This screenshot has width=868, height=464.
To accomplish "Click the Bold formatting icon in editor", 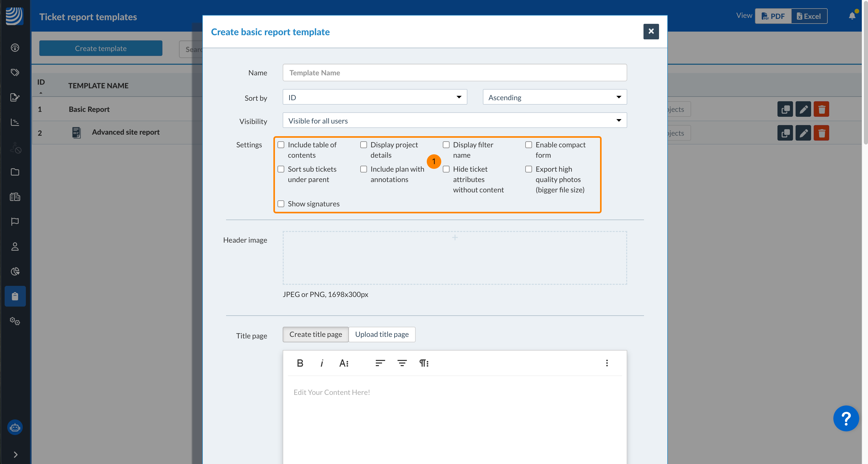I will [x=300, y=363].
